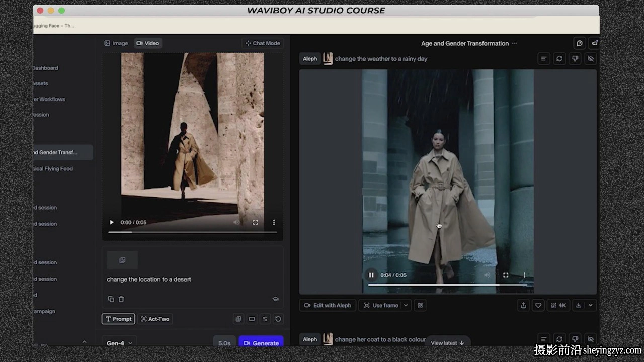
Task: Open the Age and Gender Transformation session in the sidebar
Action: 63,152
